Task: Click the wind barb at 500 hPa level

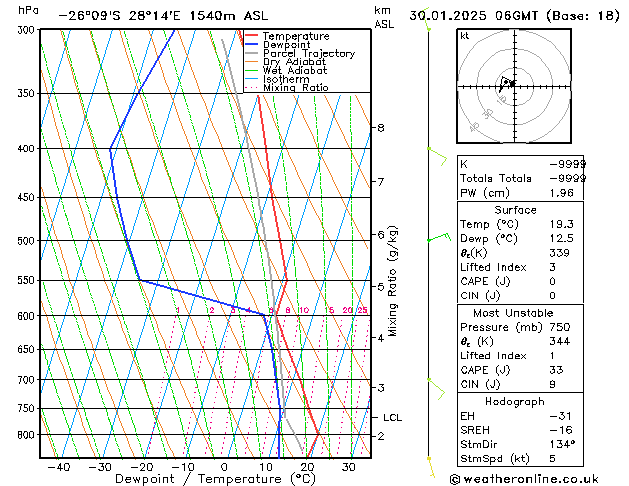Action: (x=439, y=237)
